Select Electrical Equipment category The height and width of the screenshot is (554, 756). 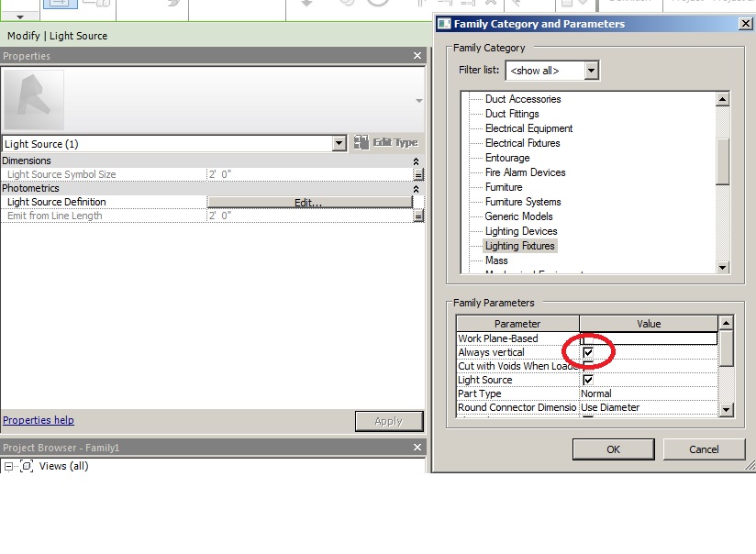(528, 128)
